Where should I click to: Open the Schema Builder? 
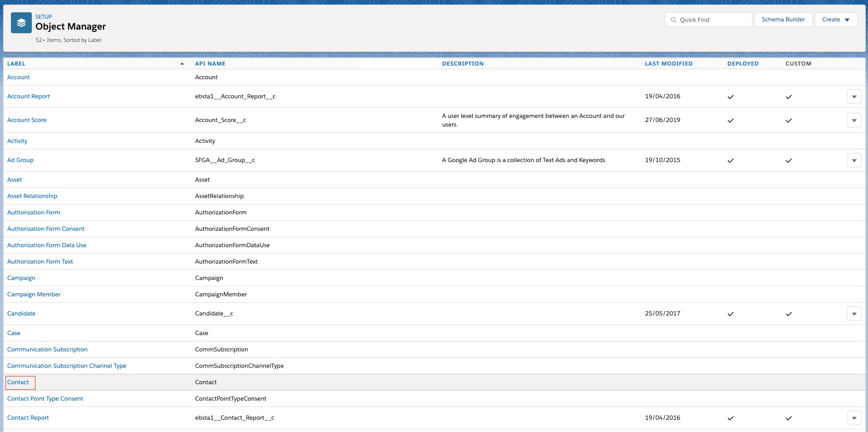[x=783, y=20]
